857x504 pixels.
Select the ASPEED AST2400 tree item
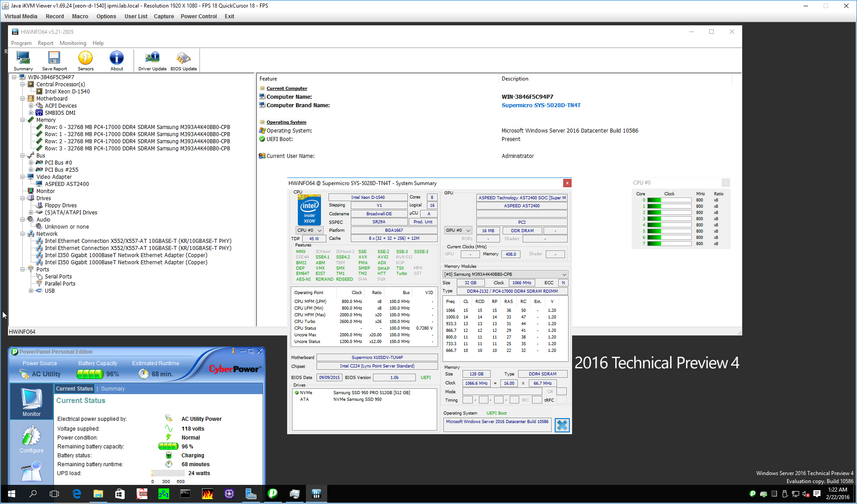pos(67,184)
